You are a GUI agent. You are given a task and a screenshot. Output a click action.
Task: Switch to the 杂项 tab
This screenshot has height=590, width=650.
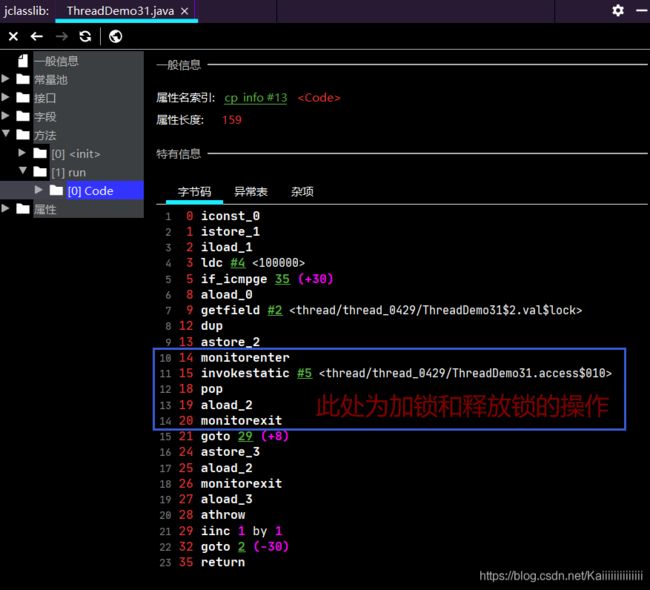pyautogui.click(x=302, y=192)
